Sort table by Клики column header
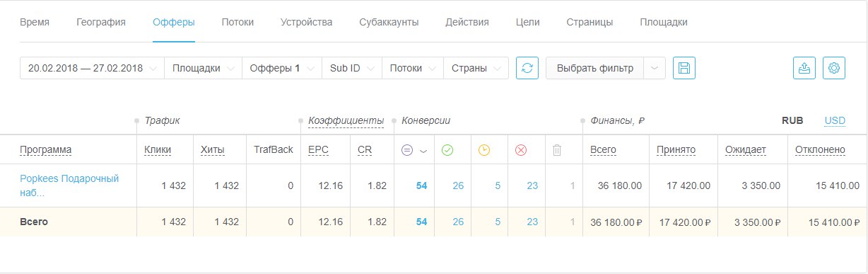868x274 pixels. point(157,150)
